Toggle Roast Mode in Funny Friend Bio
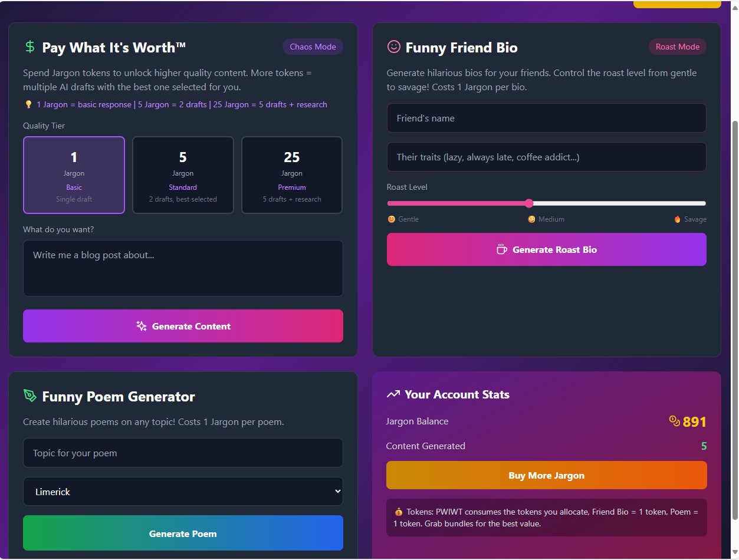 pyautogui.click(x=677, y=46)
